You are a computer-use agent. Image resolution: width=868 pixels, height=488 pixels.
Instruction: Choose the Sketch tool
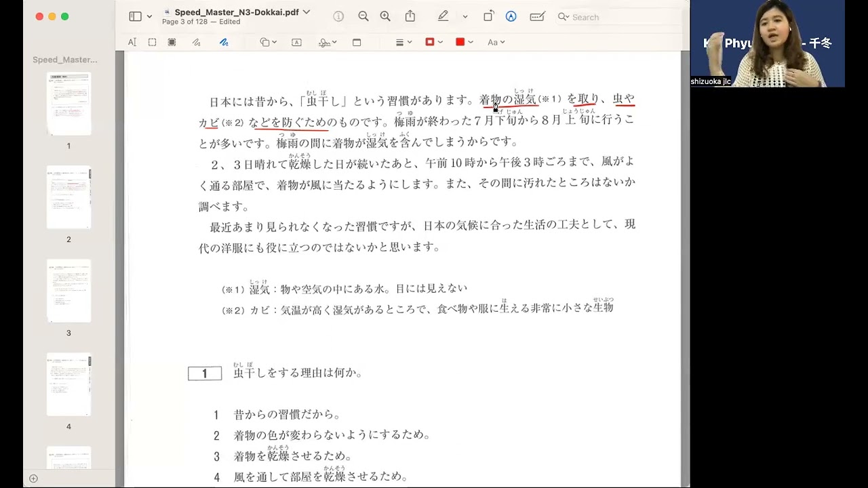(196, 42)
